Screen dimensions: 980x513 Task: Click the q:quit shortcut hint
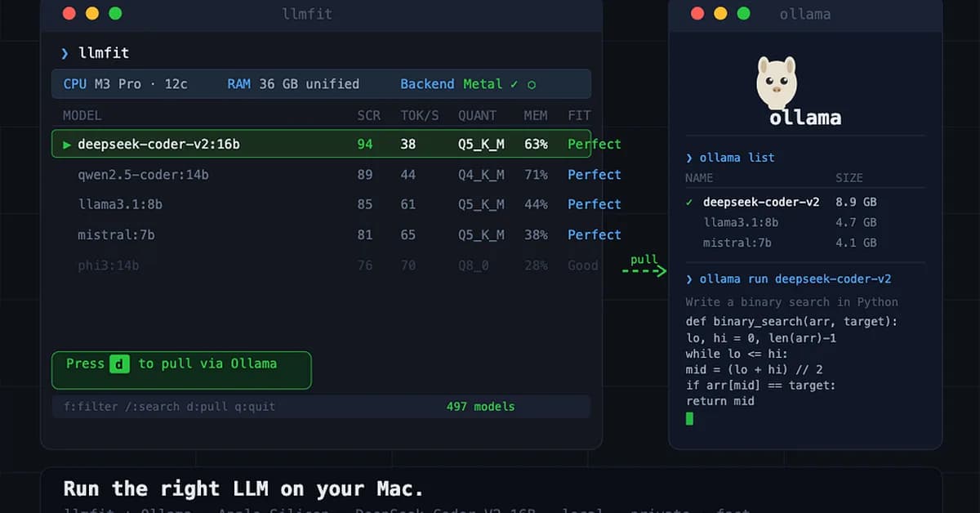pos(256,406)
